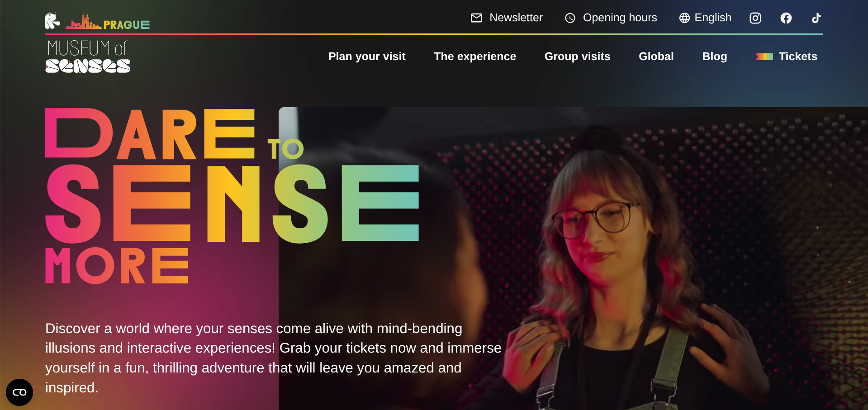Click the globe language icon
Screen dimensions: 868x410
coord(684,18)
